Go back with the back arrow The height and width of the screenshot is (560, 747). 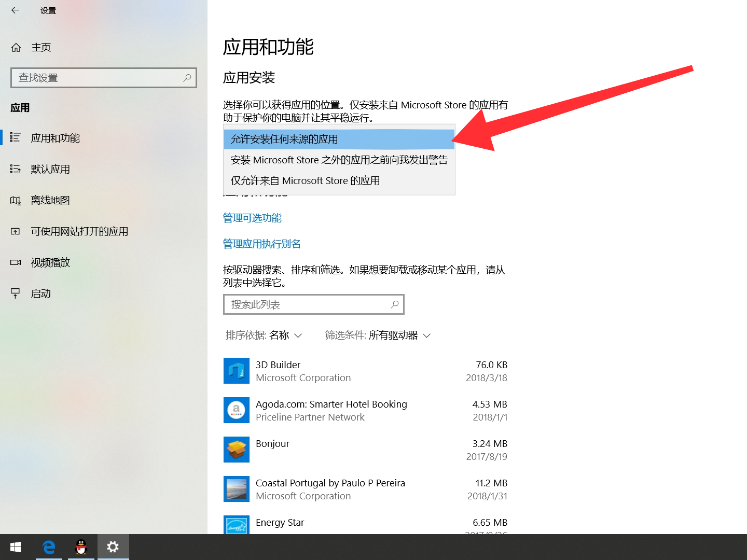click(x=15, y=10)
